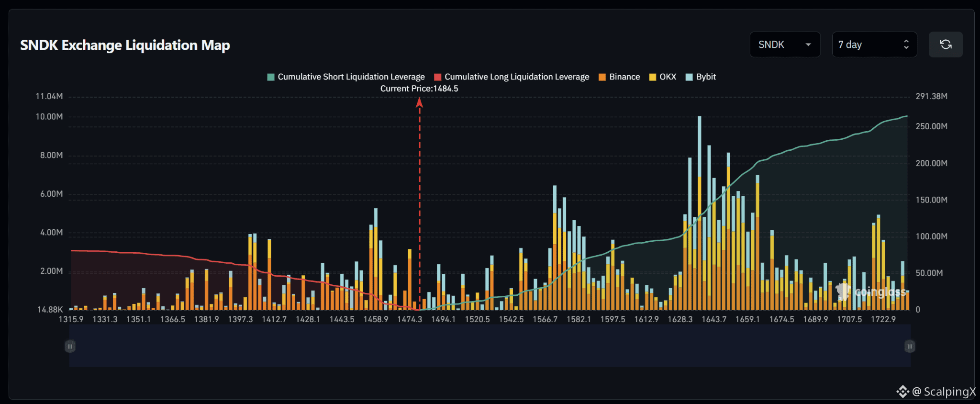The height and width of the screenshot is (404, 980).
Task: Click the 1494.1 price axis label
Action: [444, 319]
